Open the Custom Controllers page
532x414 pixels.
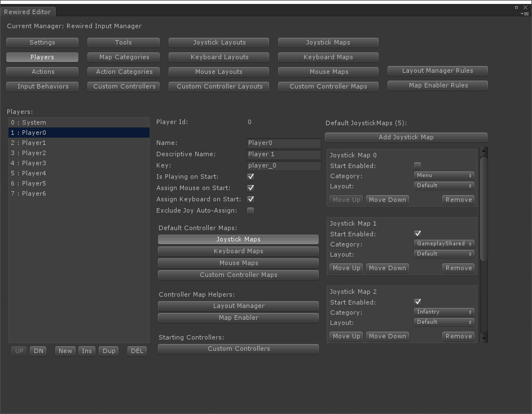(124, 86)
